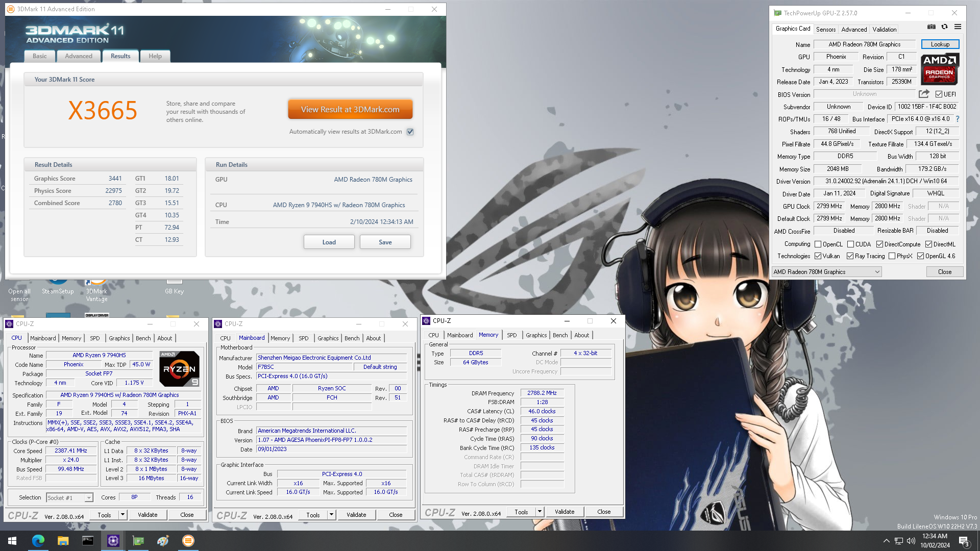980x551 pixels.
Task: Show hidden tray icons chevron
Action: (x=886, y=541)
